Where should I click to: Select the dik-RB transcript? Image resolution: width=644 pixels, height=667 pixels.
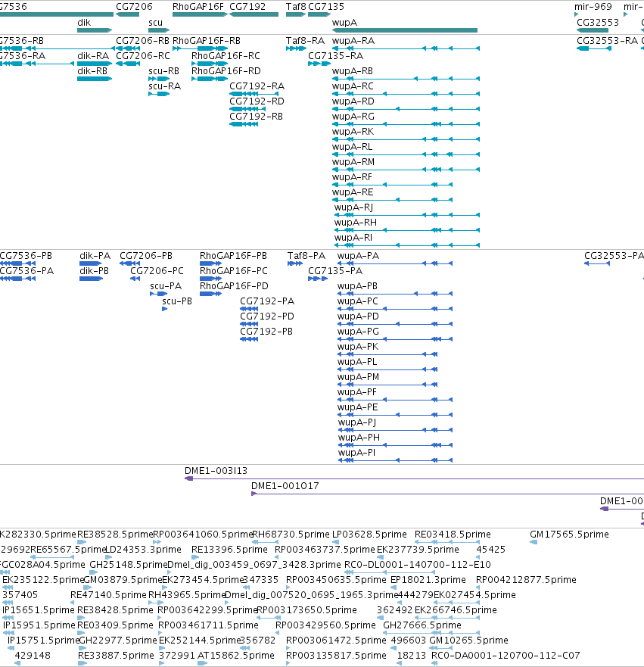click(x=95, y=79)
